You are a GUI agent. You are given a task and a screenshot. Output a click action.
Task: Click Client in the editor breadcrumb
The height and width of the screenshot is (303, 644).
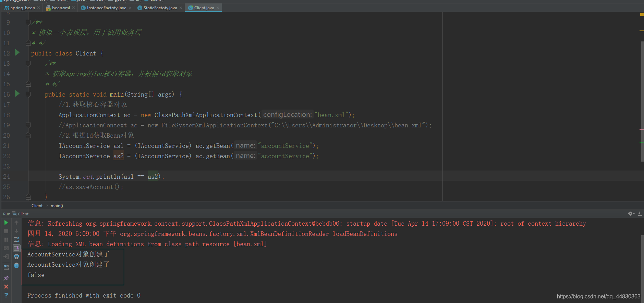click(x=37, y=206)
